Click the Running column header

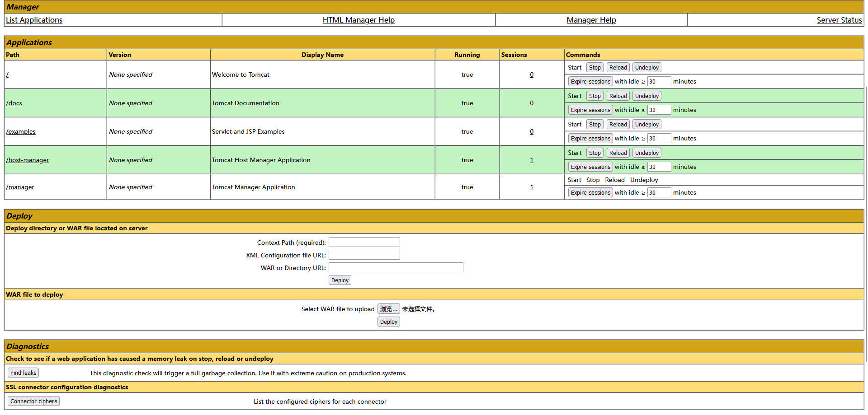pyautogui.click(x=467, y=55)
